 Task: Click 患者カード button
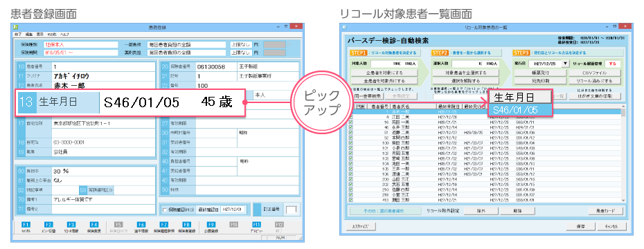(605, 211)
